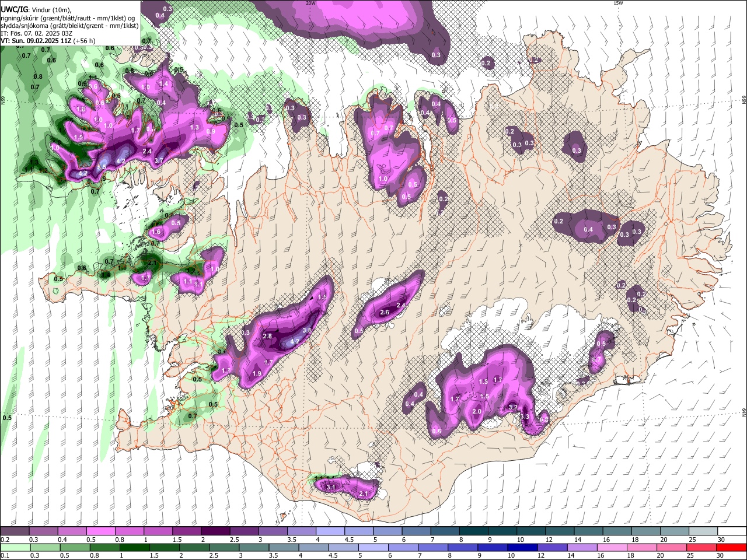Select the dark purple snow swatch between 2 and 2.5
The image size is (747, 560).
[215, 531]
